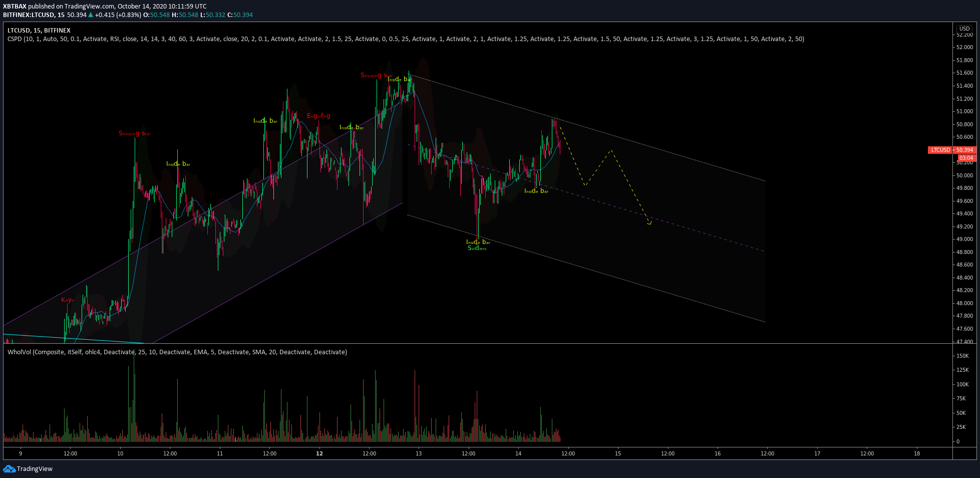The width and height of the screenshot is (980, 478).
Task: Click the red 'Kayo' pattern label
Action: tap(68, 300)
